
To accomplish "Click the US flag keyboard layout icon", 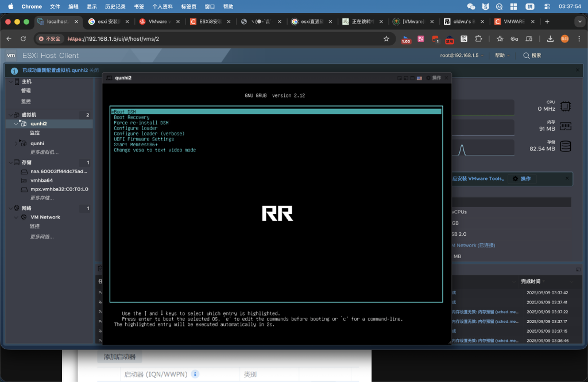I will [x=419, y=78].
